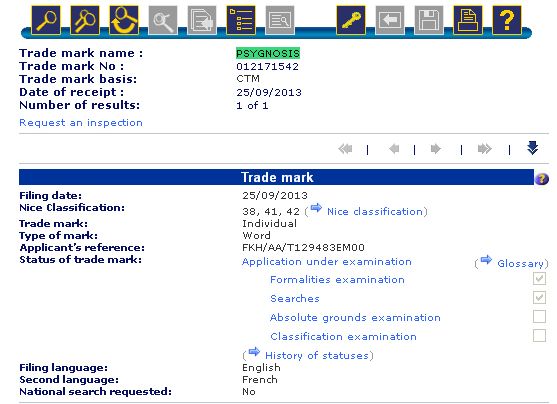Open the Glossary link

[520, 264]
